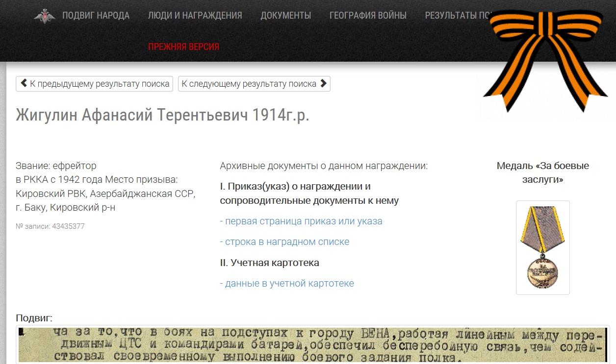Go to the next search result

point(254,84)
